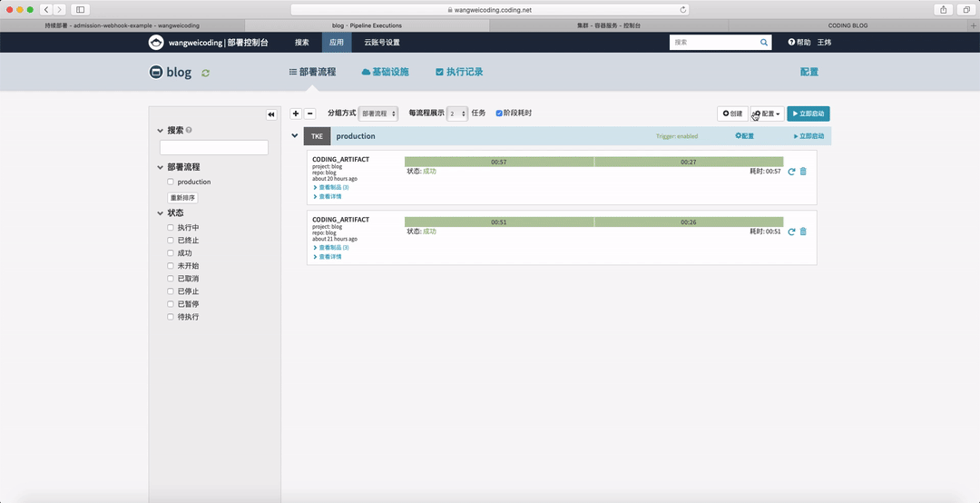Rerun the 00:57 execution with retry icon
Image resolution: width=980 pixels, height=503 pixels.
791,172
